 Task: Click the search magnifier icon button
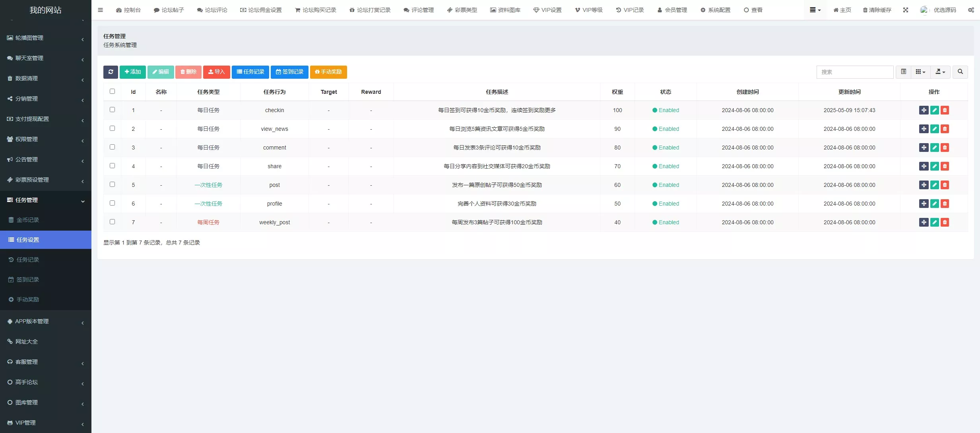pos(960,72)
